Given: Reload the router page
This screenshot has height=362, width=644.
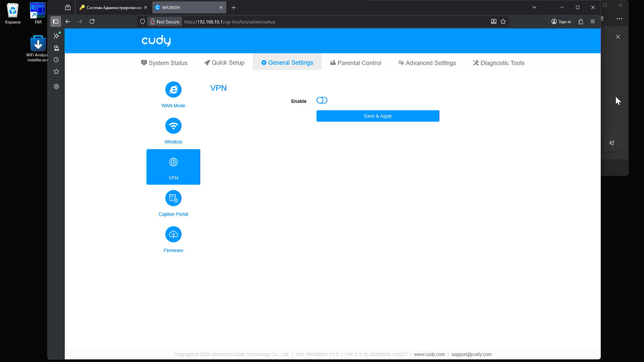Looking at the screenshot, I should (x=92, y=22).
